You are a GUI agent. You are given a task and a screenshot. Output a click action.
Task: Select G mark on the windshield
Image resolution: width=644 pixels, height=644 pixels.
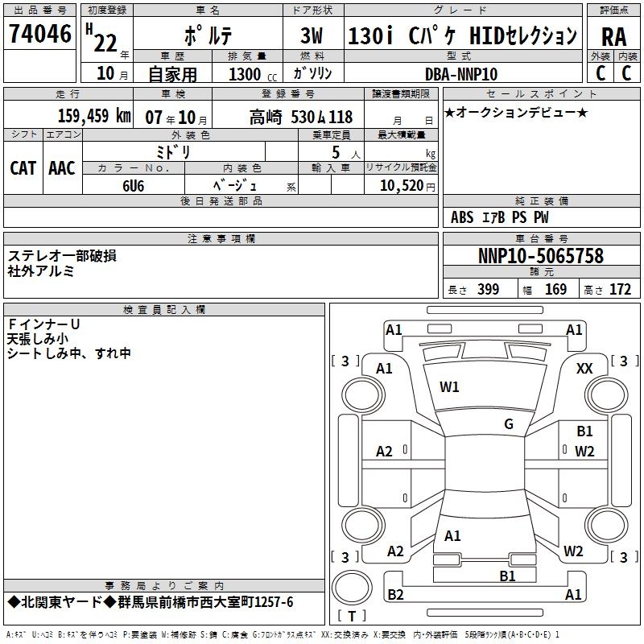tap(509, 424)
